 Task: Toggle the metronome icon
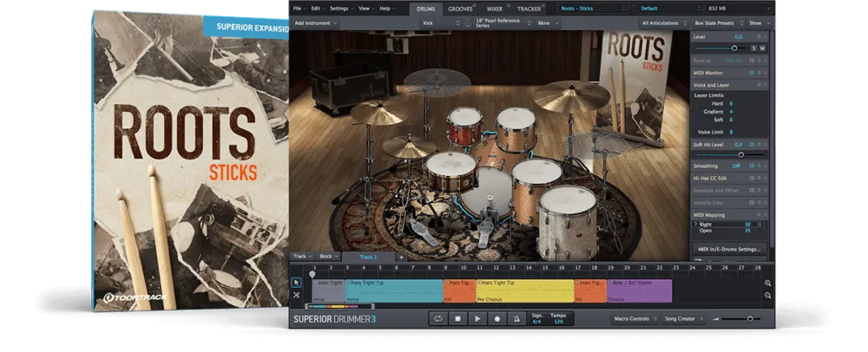point(517,319)
